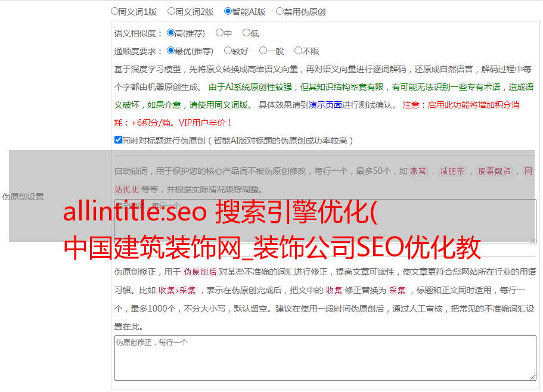
Task: Set 语义相似度 to 中
Action: pos(219,33)
